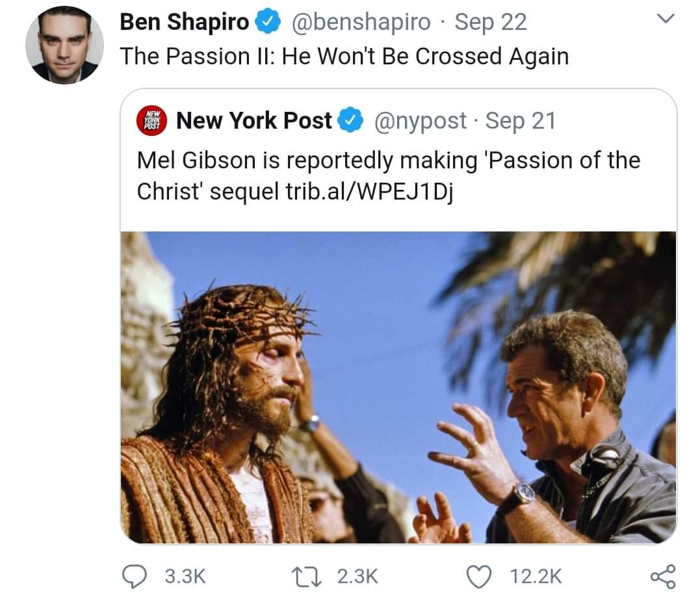Expand the tweet options chevron

(x=664, y=21)
